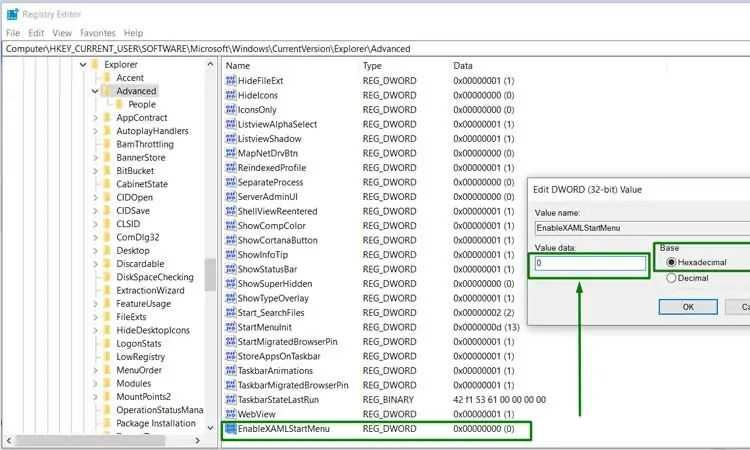This screenshot has width=750, height=450.
Task: Expand the ComDlg32 tree key
Action: pyautogui.click(x=95, y=237)
